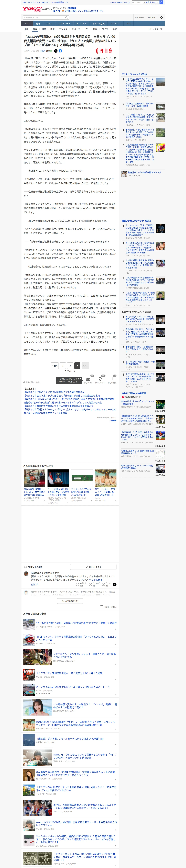The height and width of the screenshot is (868, 186).
Task: Open 返信 2件 replies link
Action: pyautogui.click(x=35, y=585)
